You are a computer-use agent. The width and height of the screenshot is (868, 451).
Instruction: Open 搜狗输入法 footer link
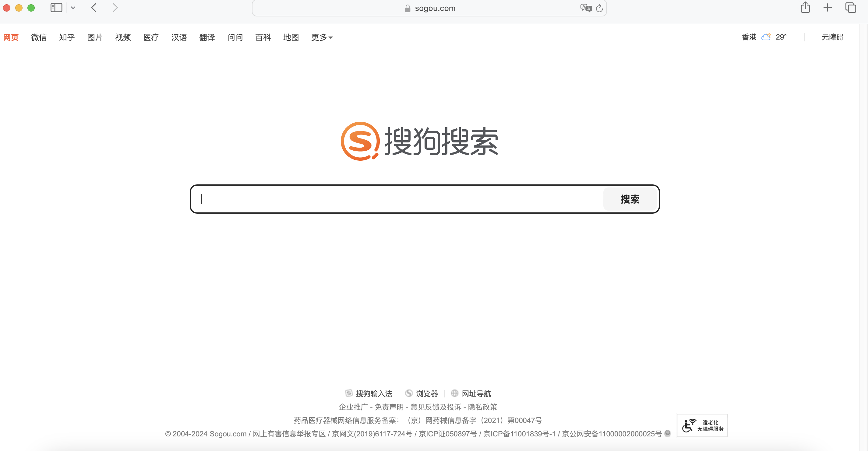point(374,393)
